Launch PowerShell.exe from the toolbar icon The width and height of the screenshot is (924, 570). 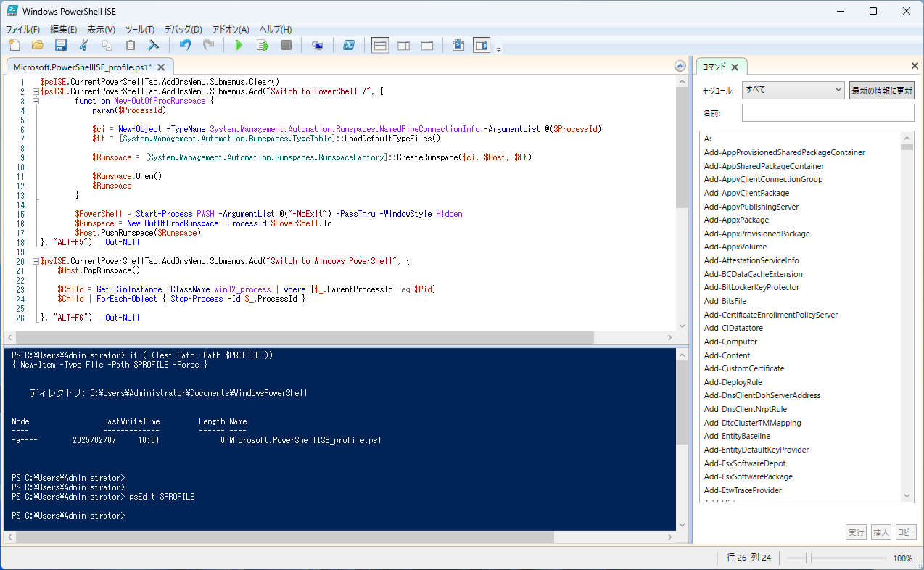click(x=349, y=46)
